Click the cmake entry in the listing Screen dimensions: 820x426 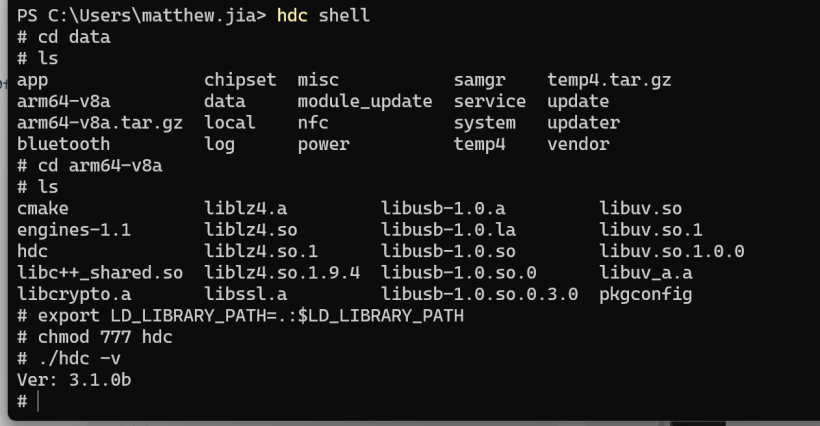click(42, 209)
